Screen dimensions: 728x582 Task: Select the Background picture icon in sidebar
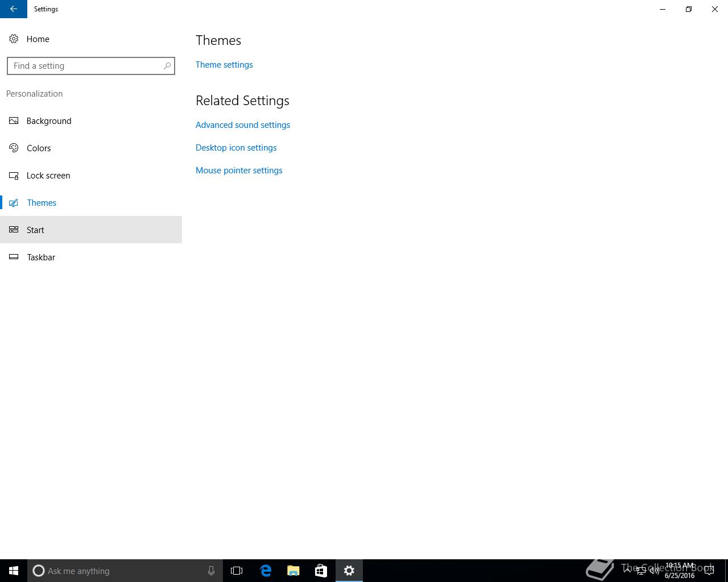point(14,120)
